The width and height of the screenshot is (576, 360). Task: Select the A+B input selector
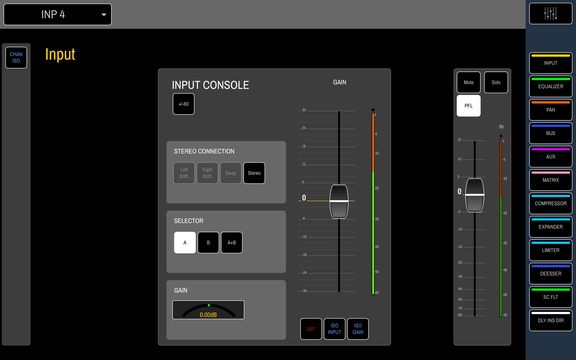tap(231, 242)
